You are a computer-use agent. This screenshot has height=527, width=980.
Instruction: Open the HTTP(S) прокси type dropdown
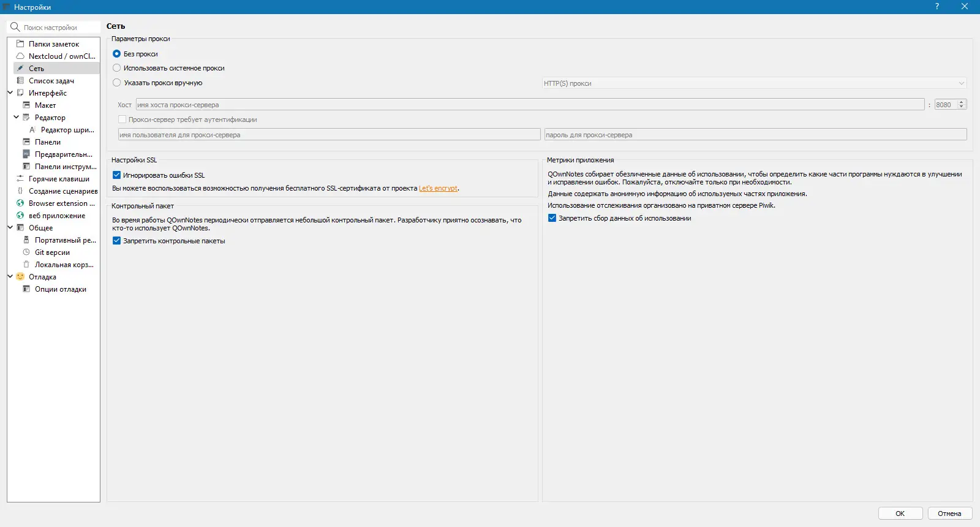tap(755, 83)
